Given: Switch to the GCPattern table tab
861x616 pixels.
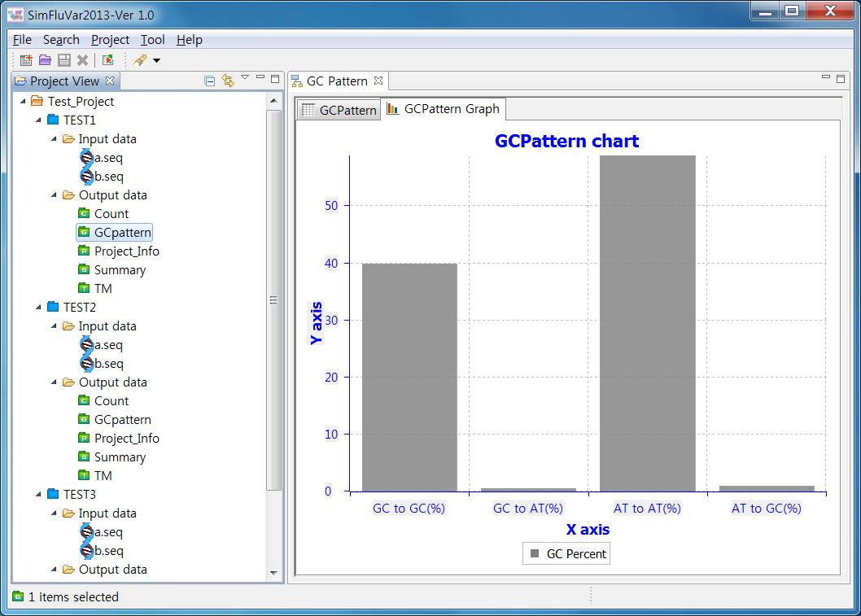Looking at the screenshot, I should (x=339, y=110).
